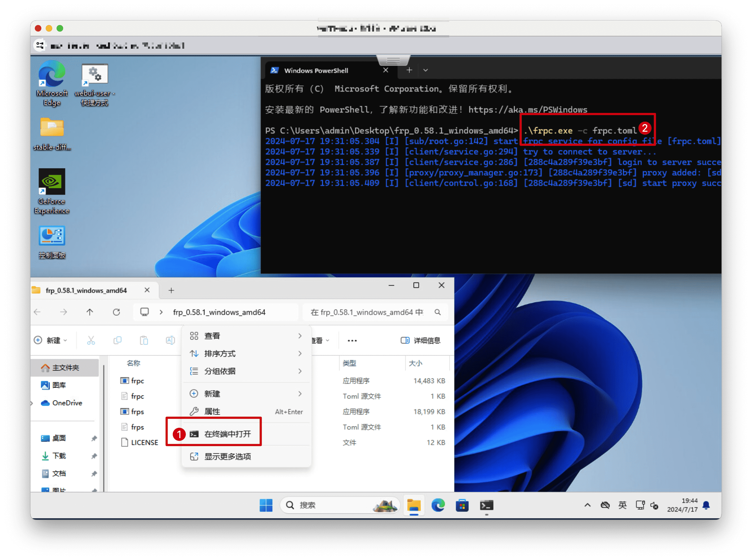Viewport: 752px width, 560px height.
Task: Sort by 大小 column header
Action: point(415,363)
